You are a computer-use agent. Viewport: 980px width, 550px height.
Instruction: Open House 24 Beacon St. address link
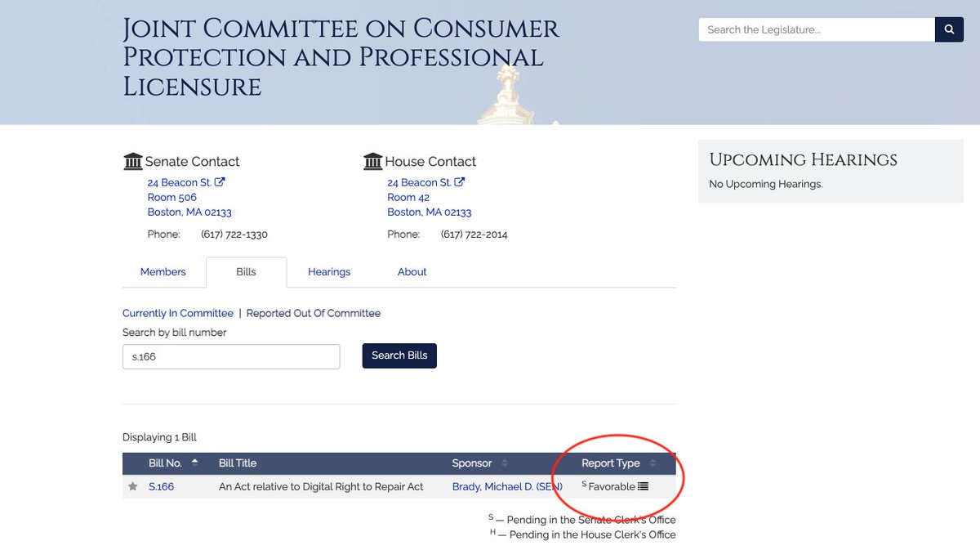pos(425,182)
